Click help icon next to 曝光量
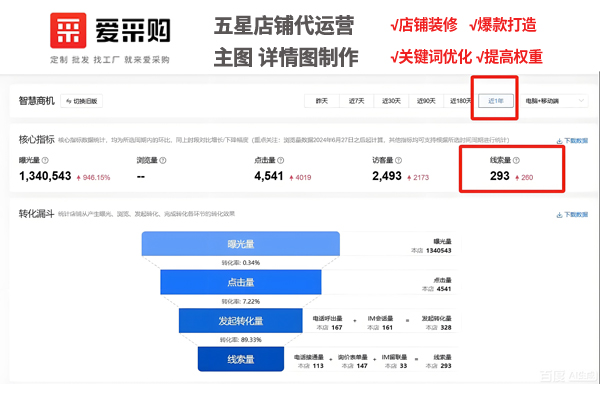The width and height of the screenshot is (600, 400). click(x=45, y=160)
